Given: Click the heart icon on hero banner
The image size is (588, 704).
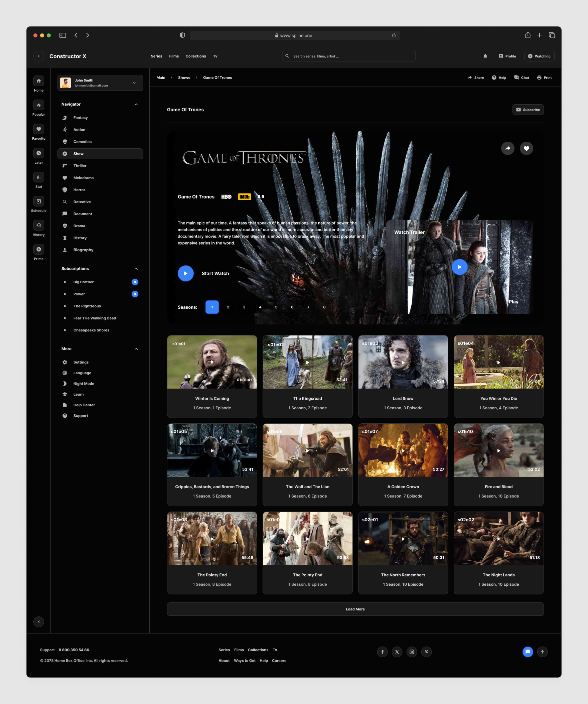Looking at the screenshot, I should coord(526,148).
